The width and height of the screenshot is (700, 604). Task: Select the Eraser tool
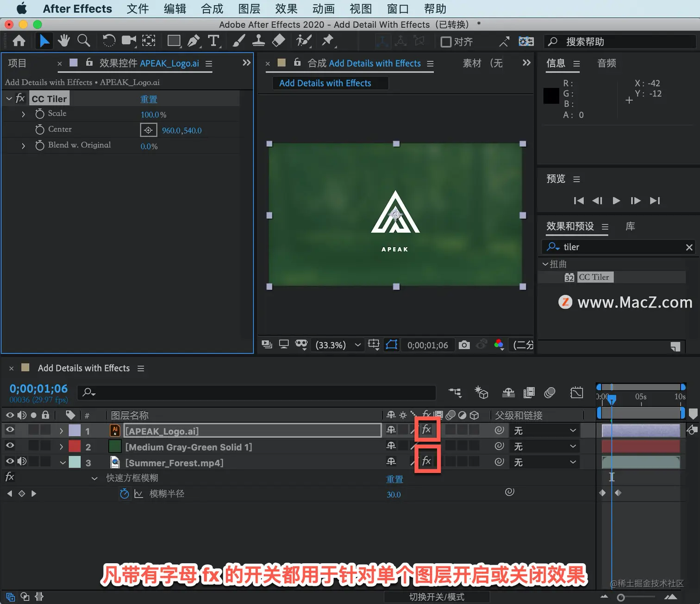pos(278,41)
